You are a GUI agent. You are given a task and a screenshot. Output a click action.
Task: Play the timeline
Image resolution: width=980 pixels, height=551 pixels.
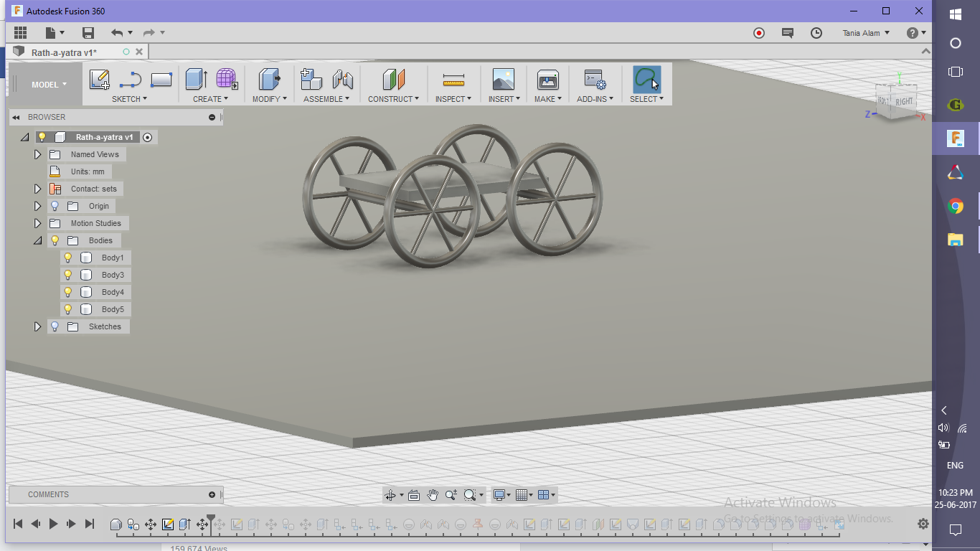click(x=53, y=524)
